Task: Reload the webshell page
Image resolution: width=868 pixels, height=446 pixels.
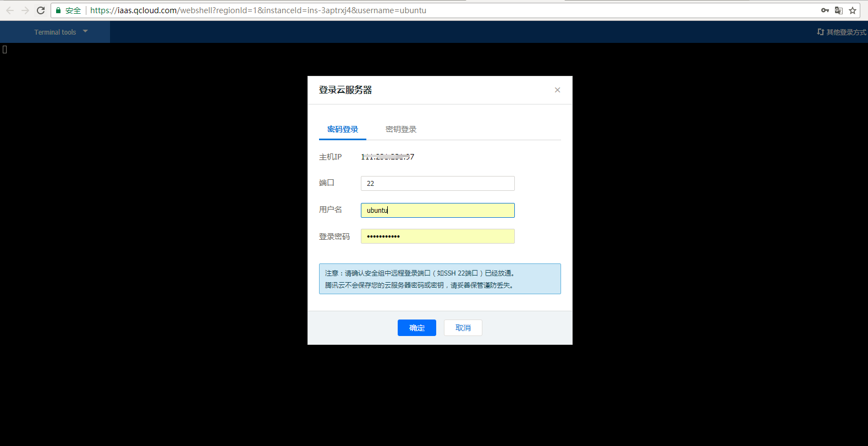Action: click(41, 10)
